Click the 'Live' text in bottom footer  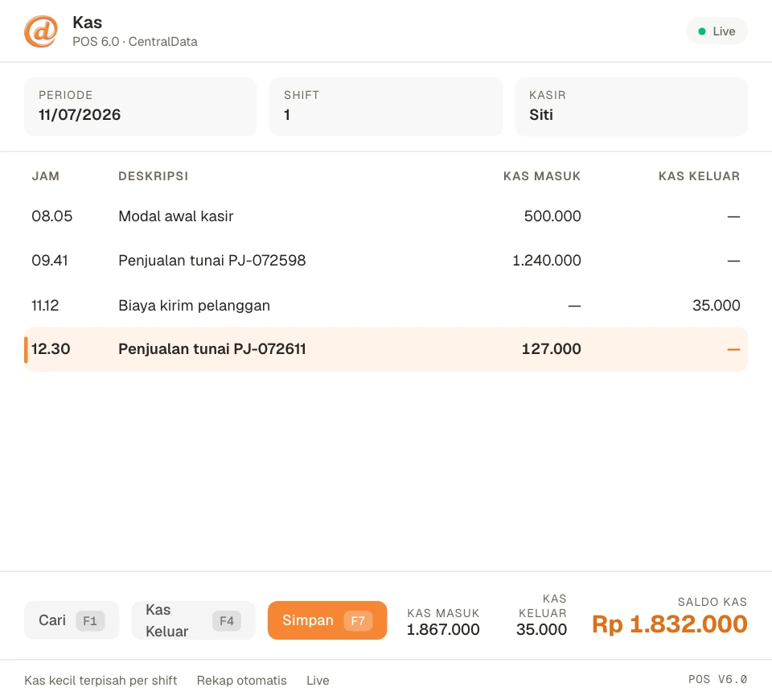tap(318, 681)
